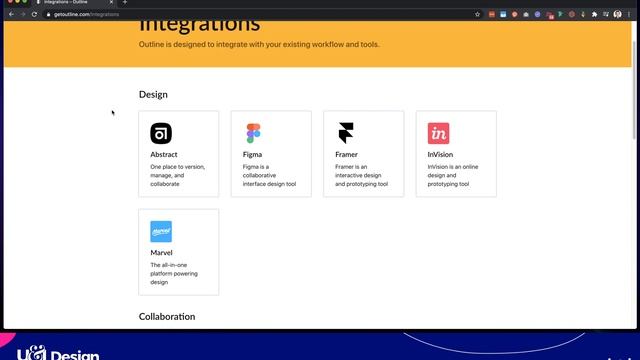Close the Integrations – Outline tab
The width and height of the screenshot is (640, 360).
pos(111,2)
